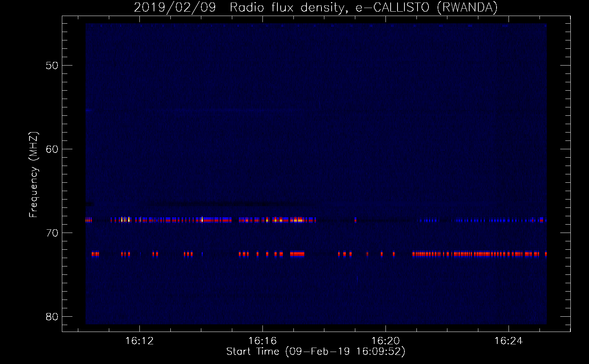Click the "Start Time (09-Feb-19 16:09:52)" label
Image resolution: width=589 pixels, height=364 pixels.
(x=316, y=352)
